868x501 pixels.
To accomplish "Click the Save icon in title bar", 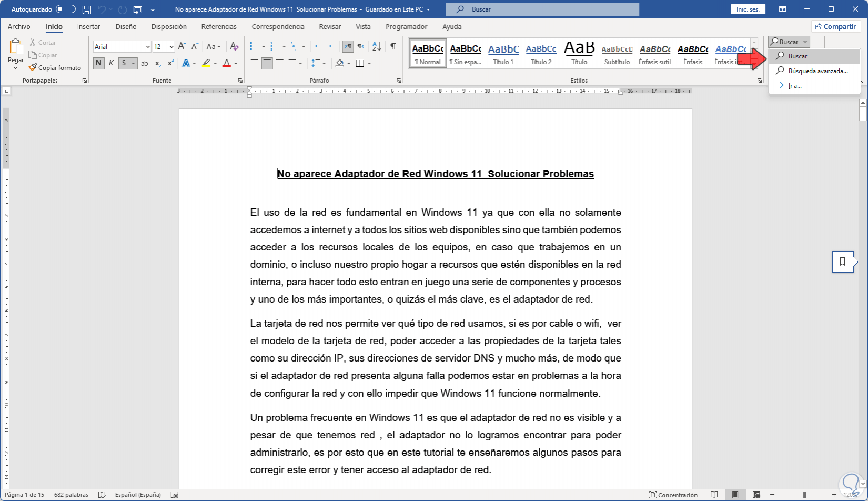I will click(x=87, y=9).
